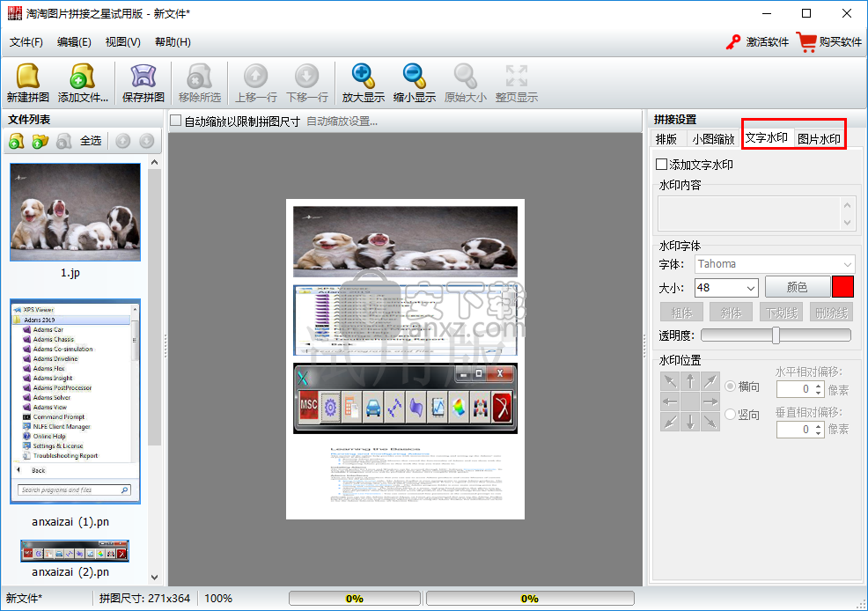868x611 pixels.
Task: Select top-center watermark position arrow
Action: (690, 381)
